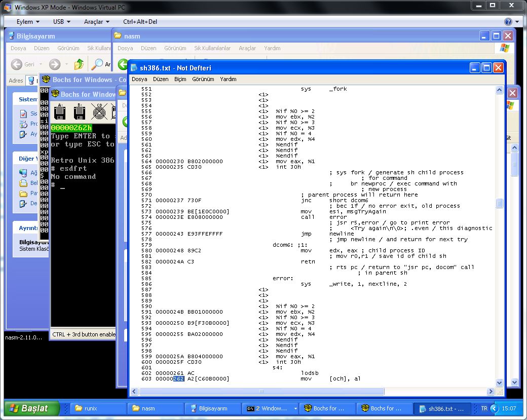
Task: Click the CD-ROM icon in Bochs toolbar
Action: pos(99,112)
